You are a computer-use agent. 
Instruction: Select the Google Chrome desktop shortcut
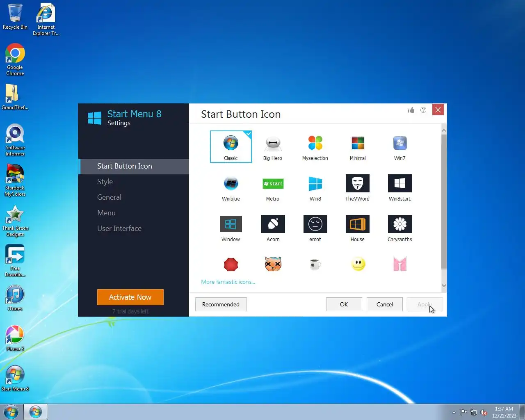tap(15, 60)
